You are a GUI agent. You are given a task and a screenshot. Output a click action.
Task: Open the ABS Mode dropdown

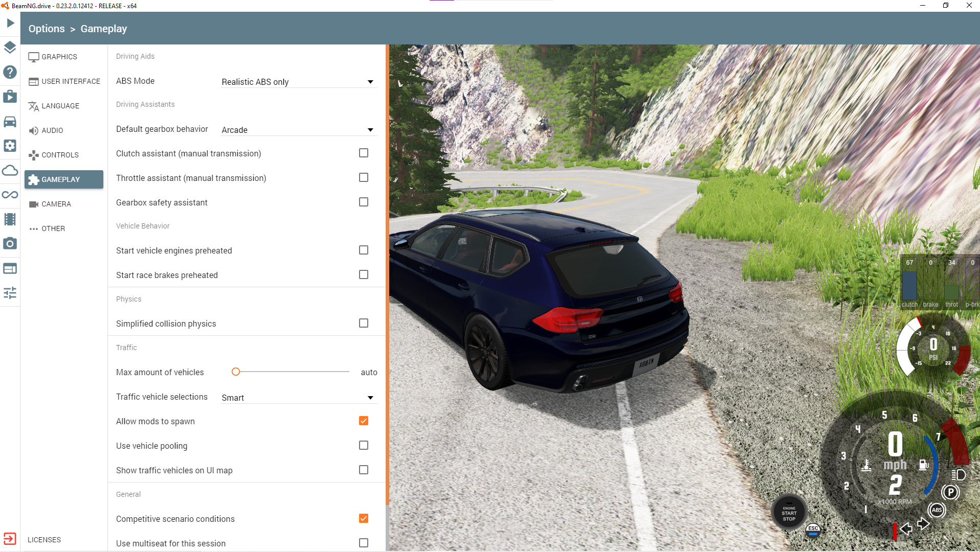tap(299, 82)
